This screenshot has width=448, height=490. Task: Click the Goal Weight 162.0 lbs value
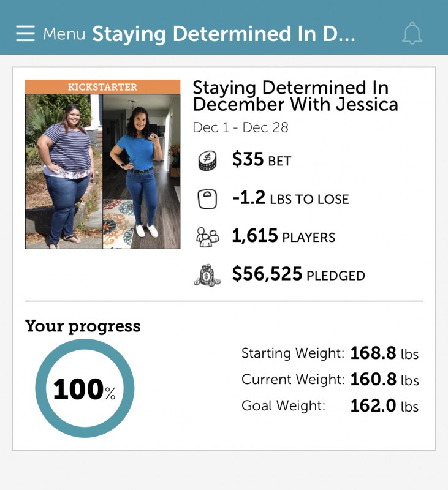[384, 405]
